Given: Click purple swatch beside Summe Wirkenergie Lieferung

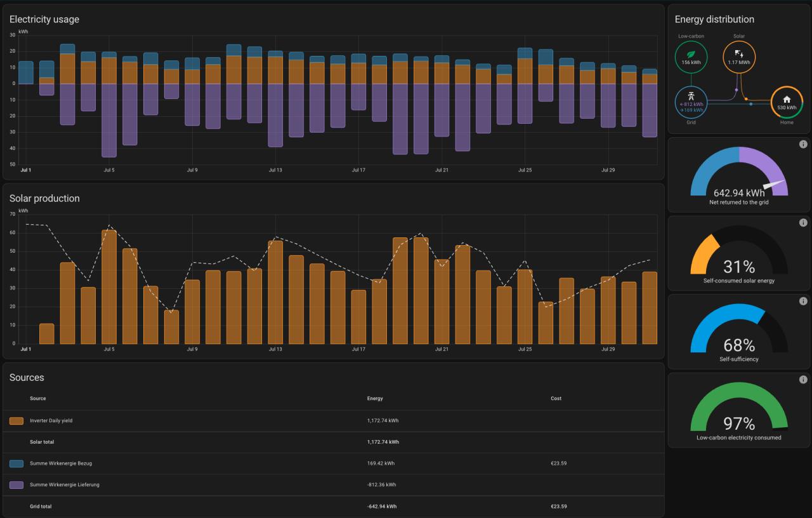Looking at the screenshot, I should tap(17, 485).
